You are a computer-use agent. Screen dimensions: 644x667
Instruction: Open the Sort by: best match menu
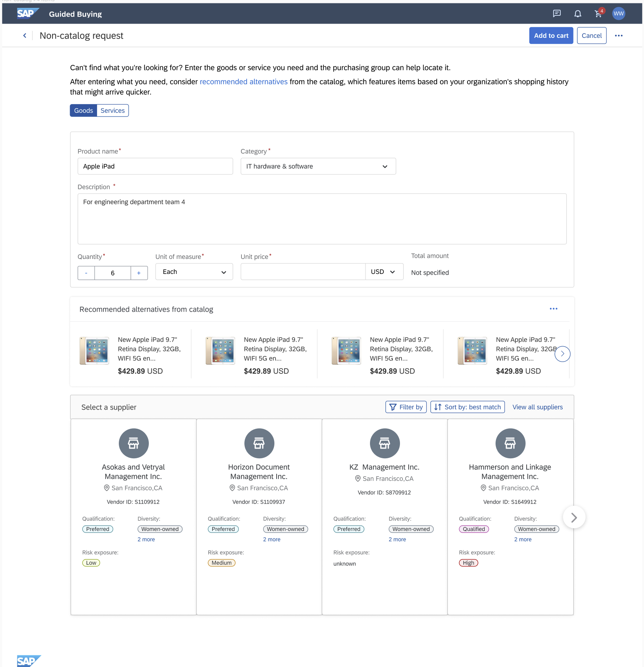tap(467, 407)
